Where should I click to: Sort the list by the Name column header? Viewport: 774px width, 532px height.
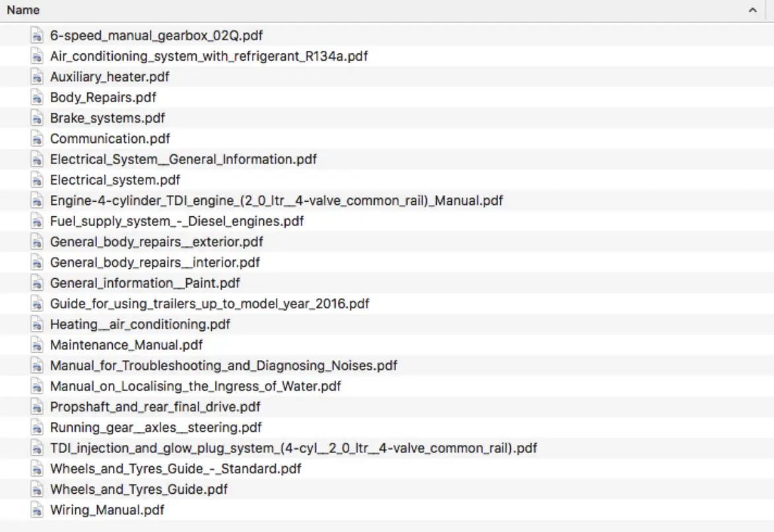pos(23,10)
